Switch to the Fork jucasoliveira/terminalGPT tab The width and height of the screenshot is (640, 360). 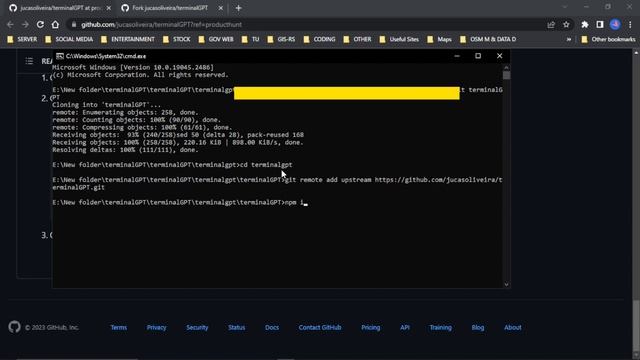pyautogui.click(x=171, y=8)
